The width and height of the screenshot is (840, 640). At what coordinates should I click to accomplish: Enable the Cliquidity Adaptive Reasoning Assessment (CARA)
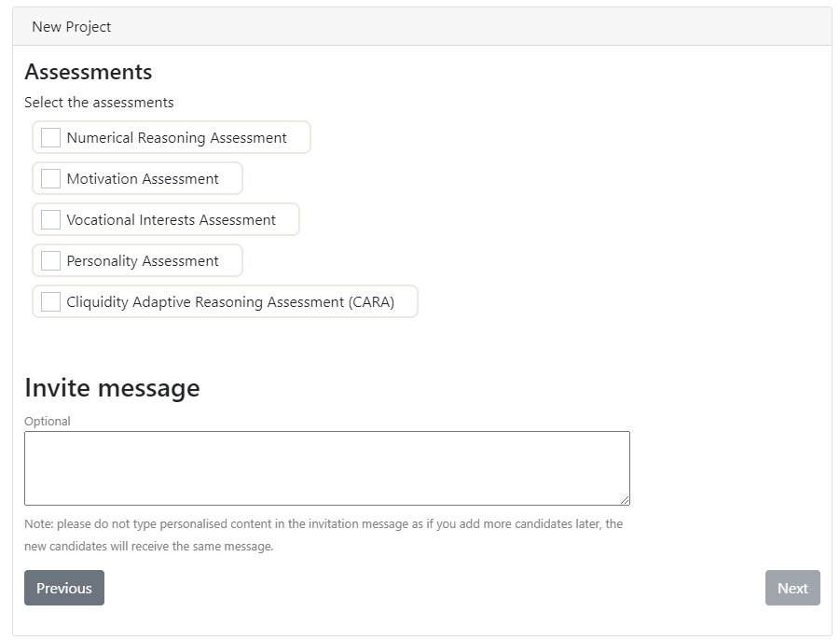tap(51, 301)
